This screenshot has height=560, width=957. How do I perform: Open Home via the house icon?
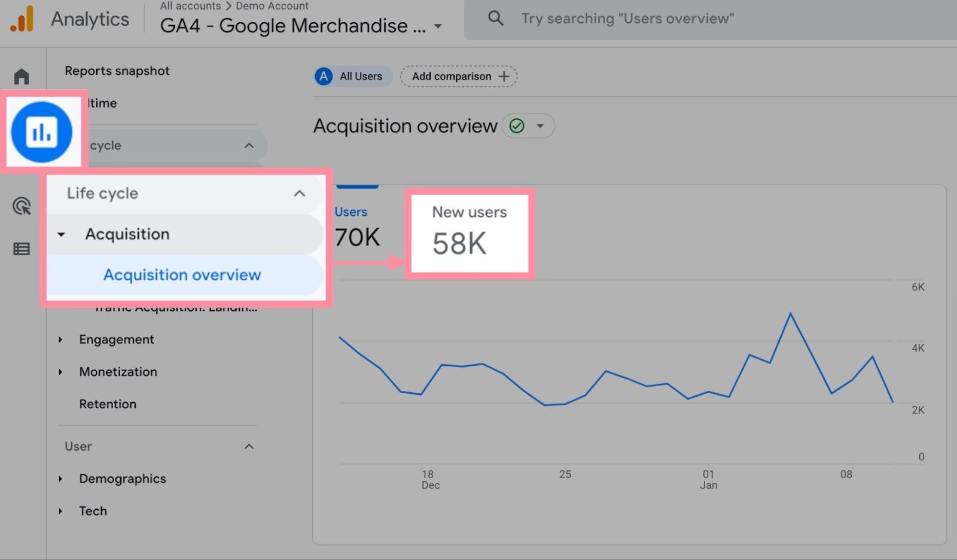click(x=22, y=76)
